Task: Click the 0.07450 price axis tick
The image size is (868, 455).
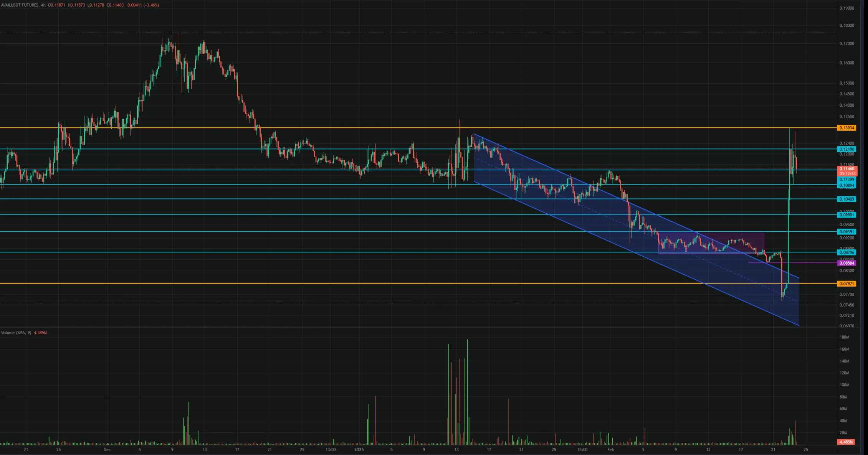Action: tap(847, 305)
